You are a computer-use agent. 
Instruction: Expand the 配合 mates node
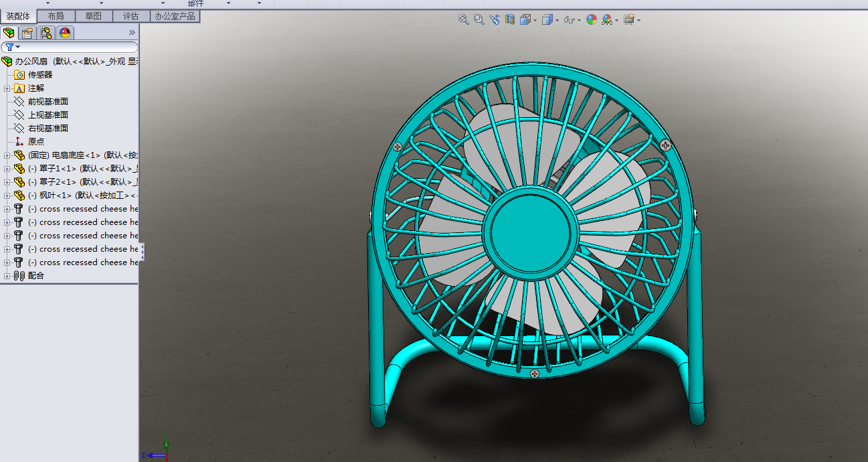(7, 276)
